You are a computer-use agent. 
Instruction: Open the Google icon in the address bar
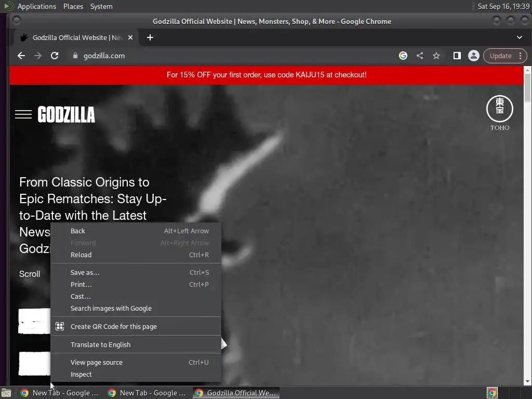pos(403,56)
